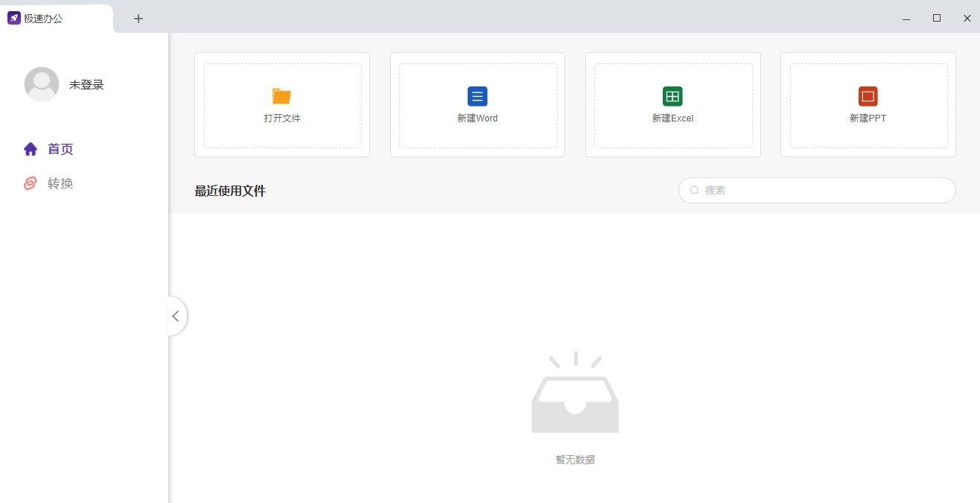980x503 pixels.
Task: Select the 首页 menu item
Action: click(x=60, y=148)
